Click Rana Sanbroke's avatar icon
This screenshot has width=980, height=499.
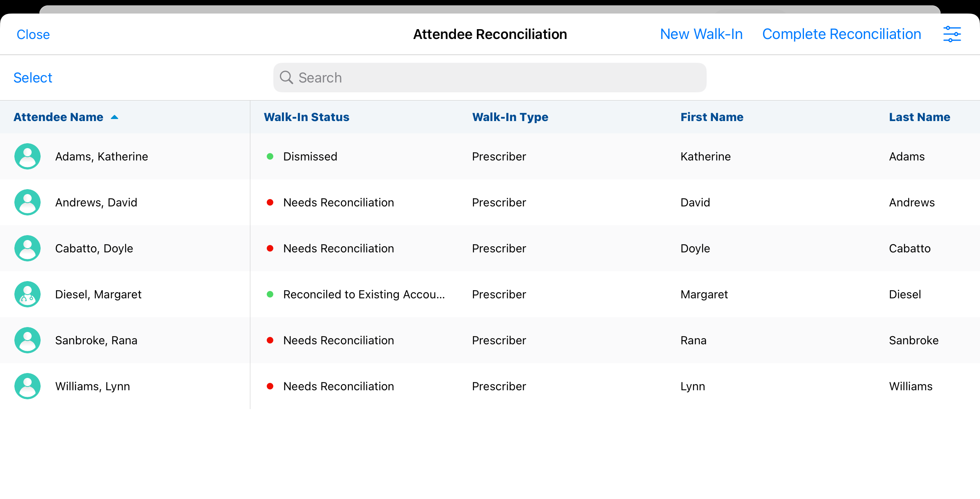tap(27, 340)
